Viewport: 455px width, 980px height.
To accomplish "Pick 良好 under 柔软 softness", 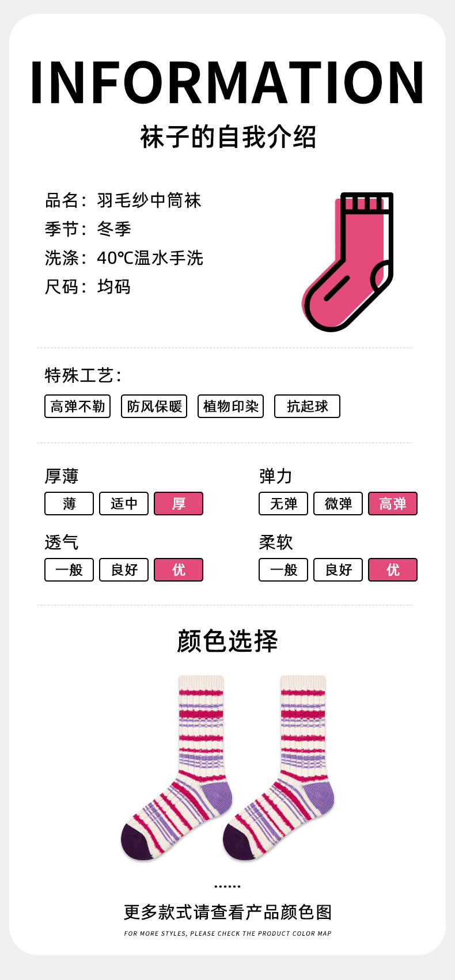I will (x=338, y=570).
